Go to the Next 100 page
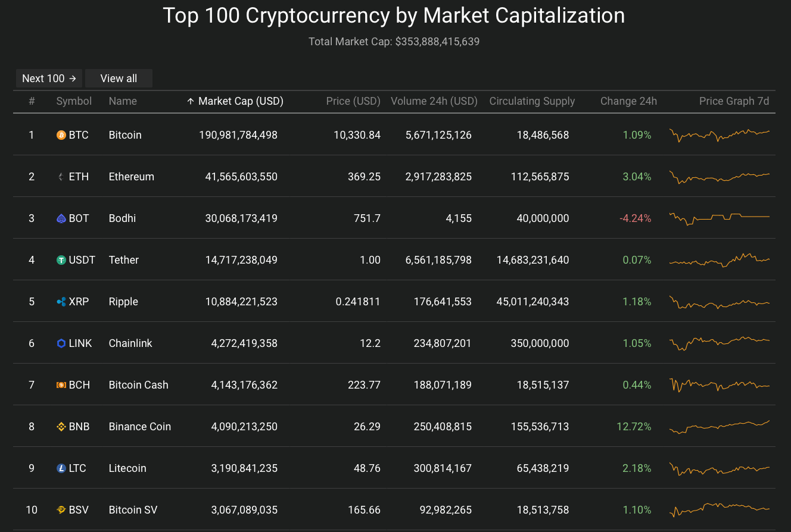The image size is (791, 532). click(49, 79)
